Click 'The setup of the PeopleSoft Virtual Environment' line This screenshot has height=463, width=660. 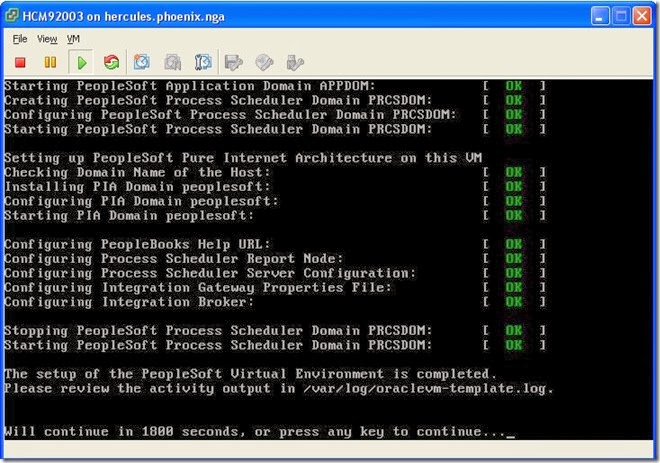[x=250, y=374]
